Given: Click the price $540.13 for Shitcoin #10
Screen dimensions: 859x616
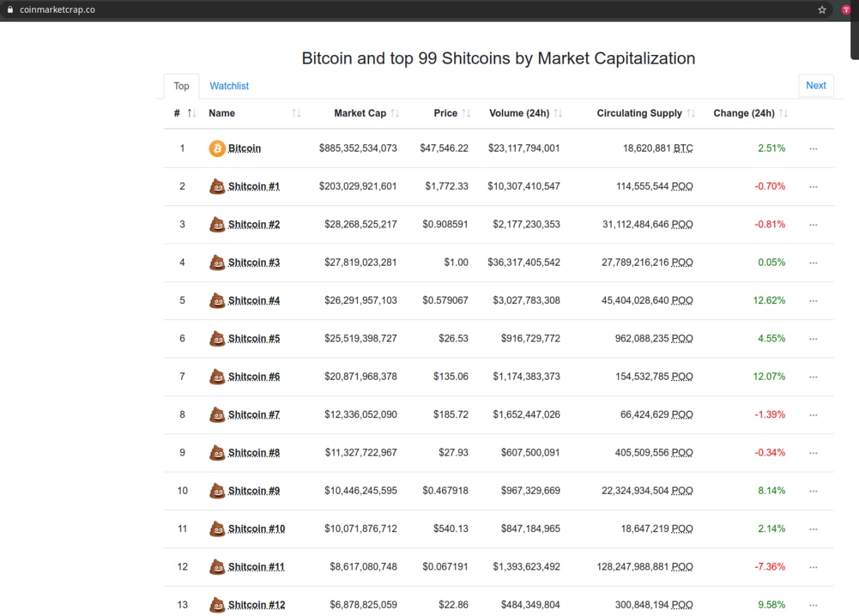Looking at the screenshot, I should 451,529.
